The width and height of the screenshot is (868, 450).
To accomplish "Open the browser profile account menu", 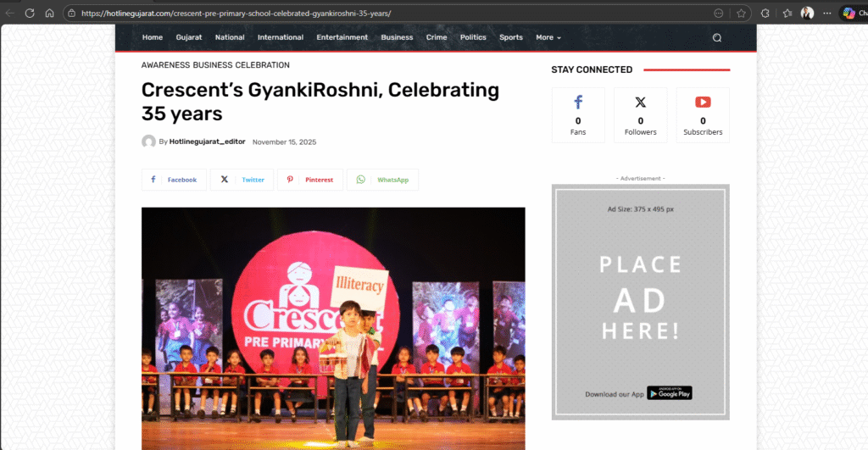I will (807, 14).
